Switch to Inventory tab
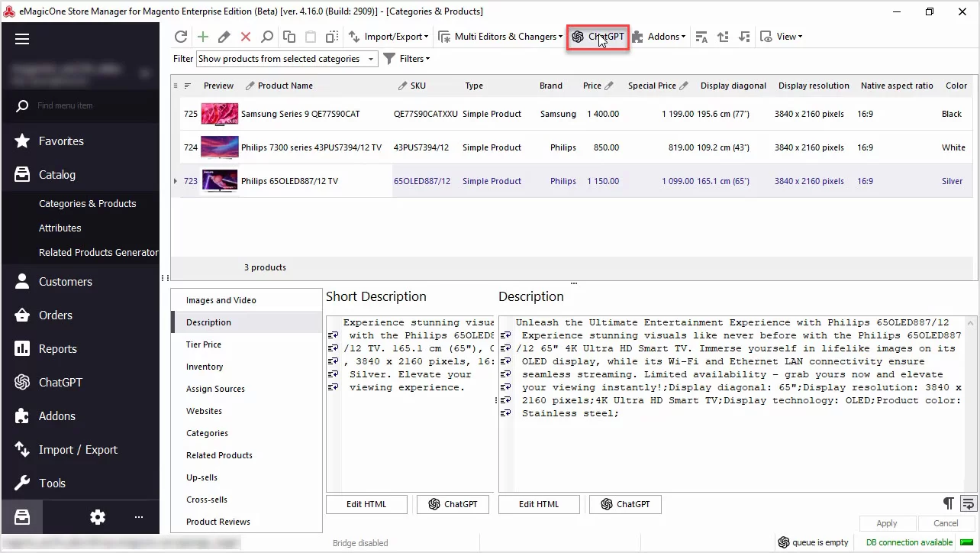Viewport: 980px width, 553px height. [x=247, y=367]
